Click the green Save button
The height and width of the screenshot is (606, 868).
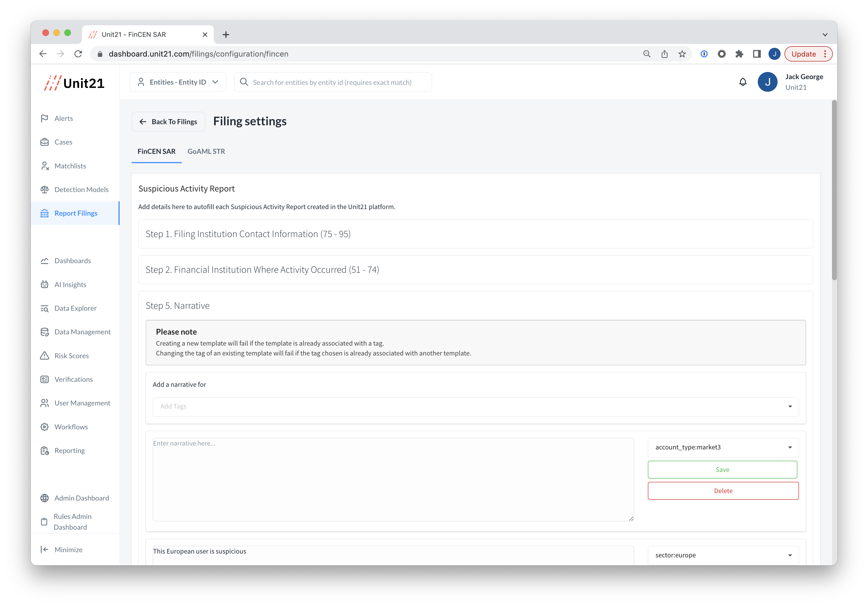click(722, 470)
